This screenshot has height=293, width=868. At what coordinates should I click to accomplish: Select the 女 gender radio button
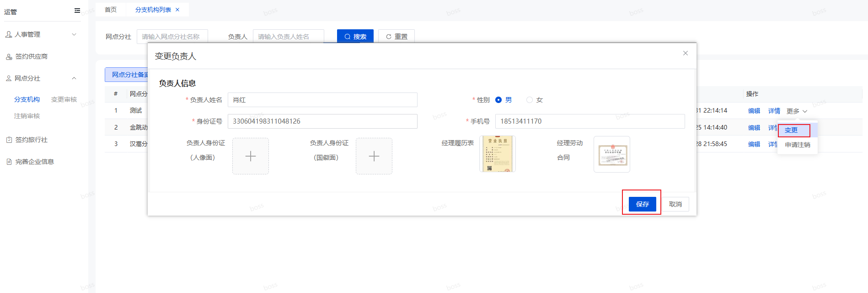click(530, 100)
